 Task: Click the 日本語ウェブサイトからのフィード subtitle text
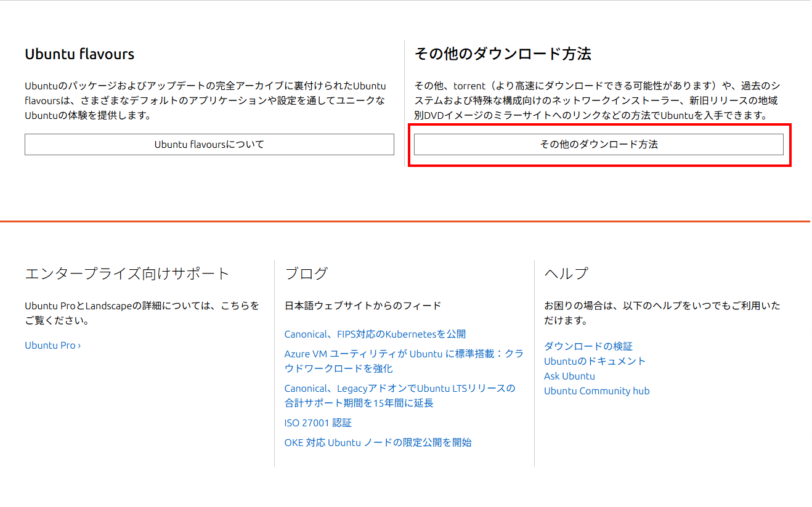363,306
